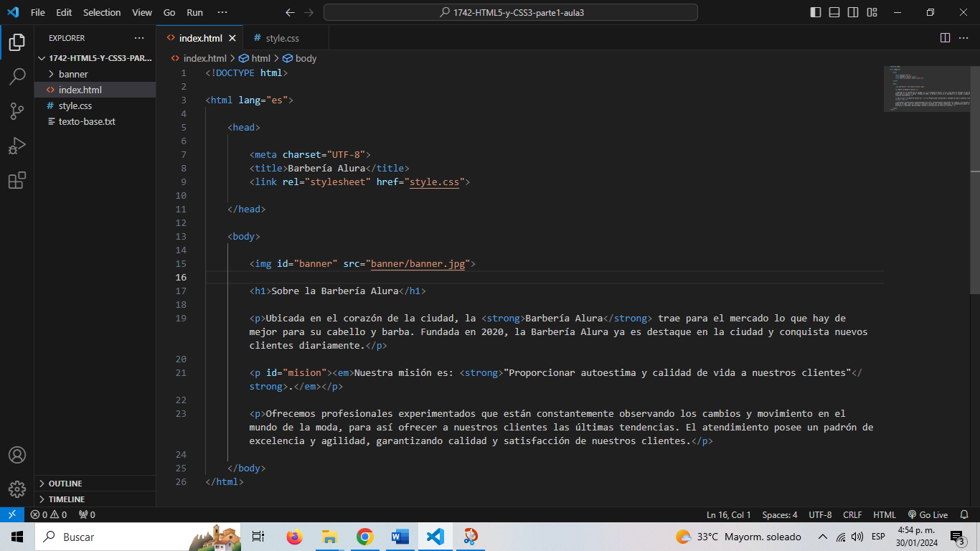This screenshot has height=551, width=980.
Task: Click the command center search box
Action: coord(511,12)
